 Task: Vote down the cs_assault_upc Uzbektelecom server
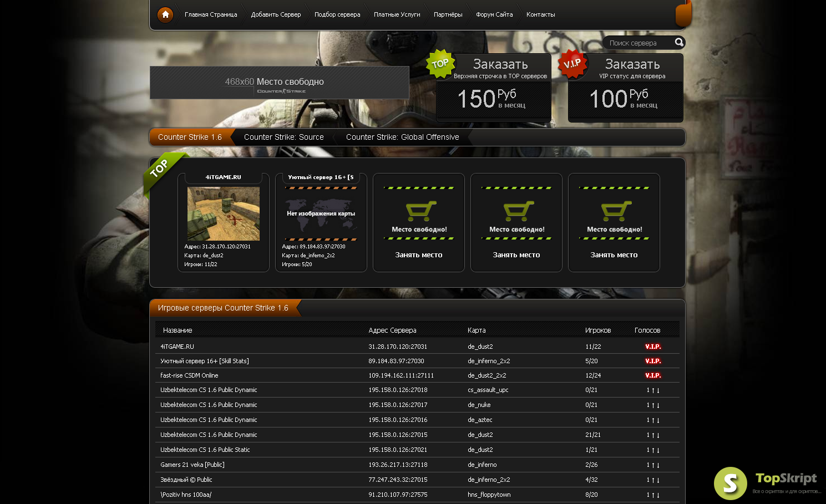pyautogui.click(x=658, y=390)
